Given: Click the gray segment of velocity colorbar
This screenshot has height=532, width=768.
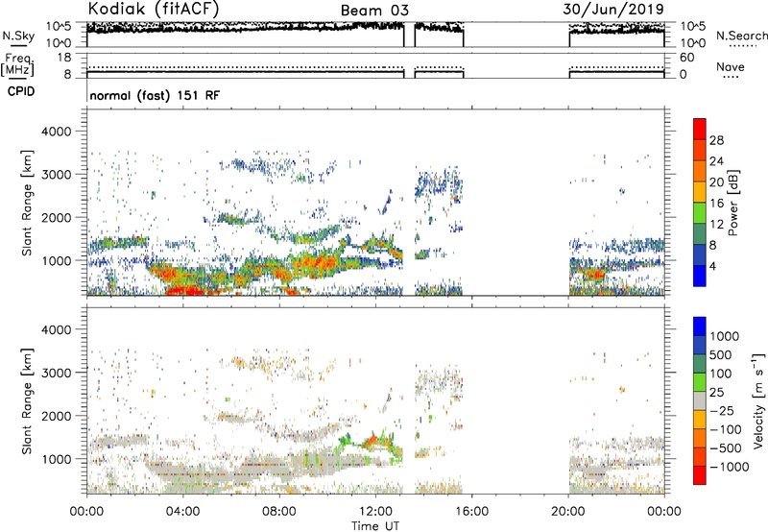Looking at the screenshot, I should (700, 400).
